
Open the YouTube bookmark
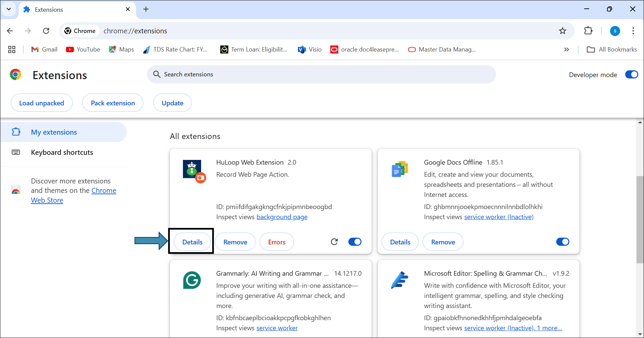(x=83, y=49)
